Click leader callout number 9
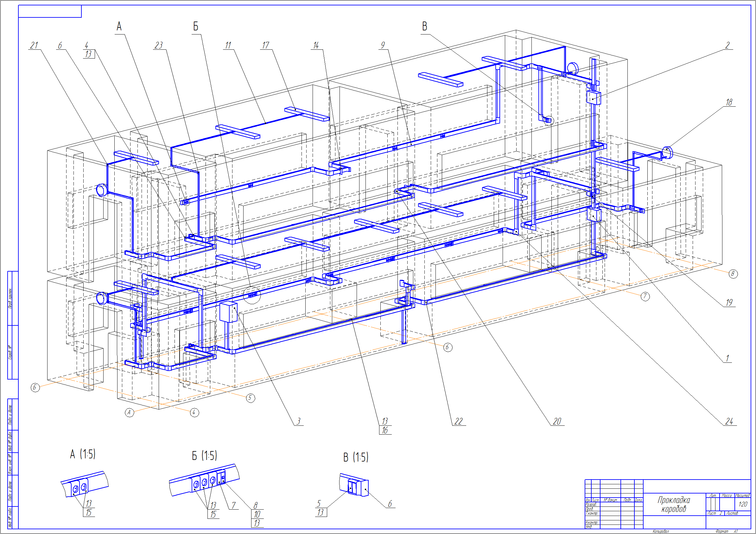 pos(383,45)
